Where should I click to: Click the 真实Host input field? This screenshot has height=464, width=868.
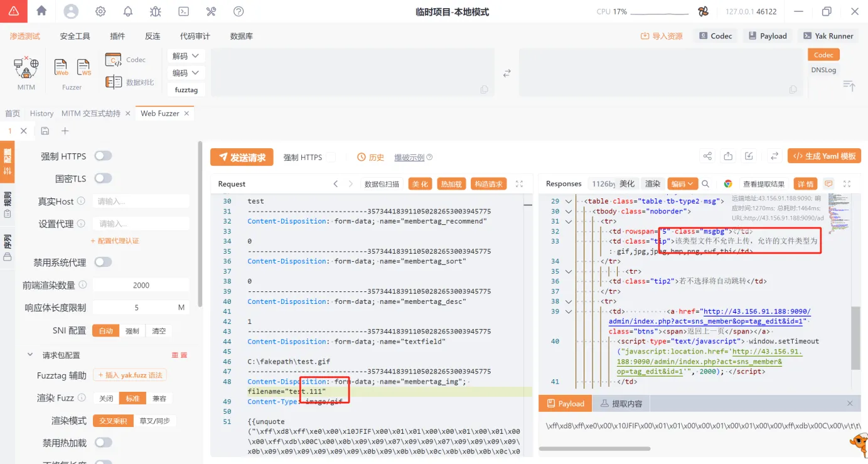pyautogui.click(x=141, y=201)
